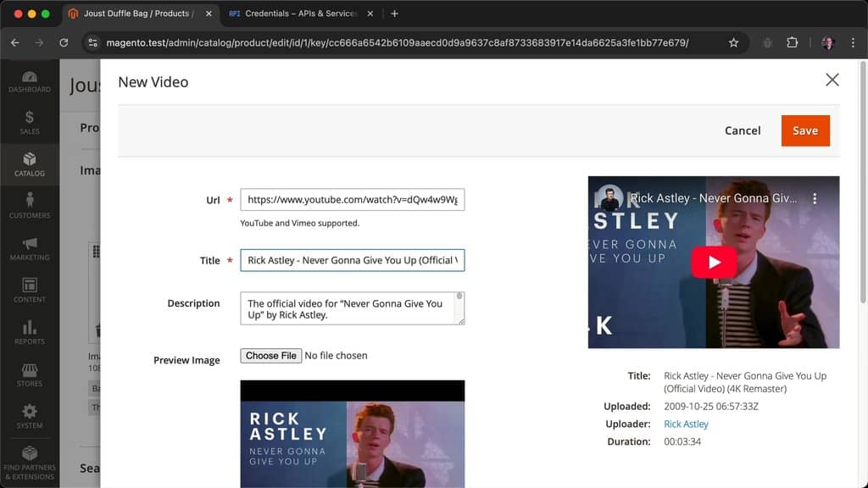868x488 pixels.
Task: Open the Sales menu in sidebar
Action: [x=30, y=123]
